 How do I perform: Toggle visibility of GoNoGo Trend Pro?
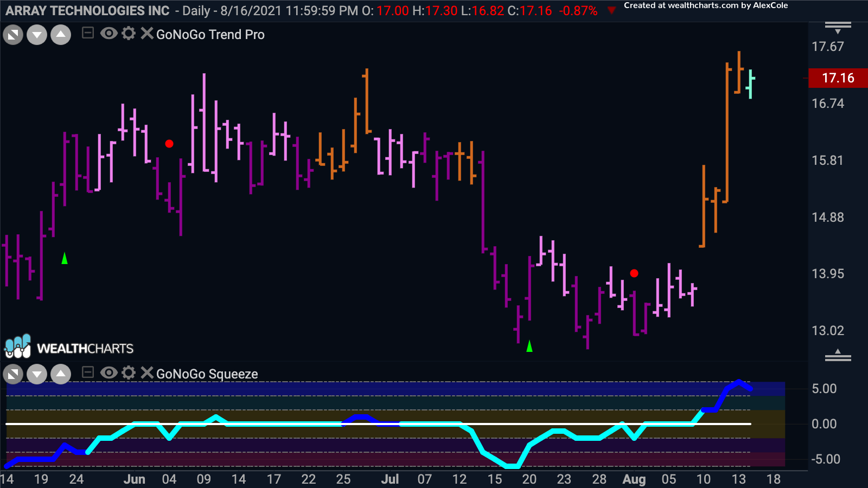108,34
